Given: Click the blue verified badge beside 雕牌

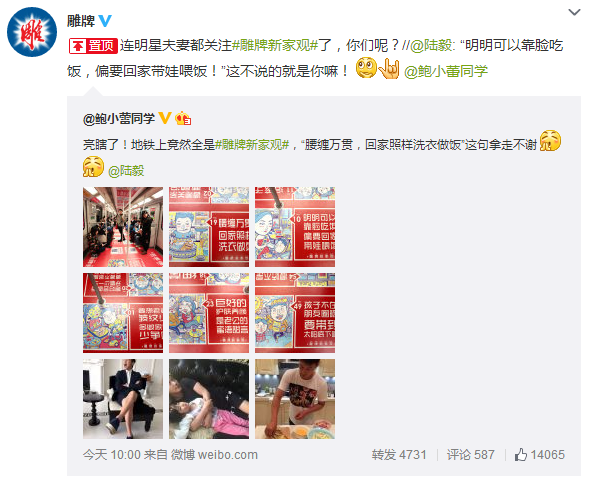Looking at the screenshot, I should 105,20.
